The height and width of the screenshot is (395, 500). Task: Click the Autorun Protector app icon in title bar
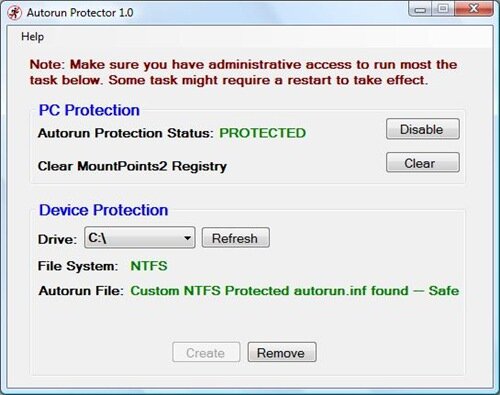coord(14,13)
